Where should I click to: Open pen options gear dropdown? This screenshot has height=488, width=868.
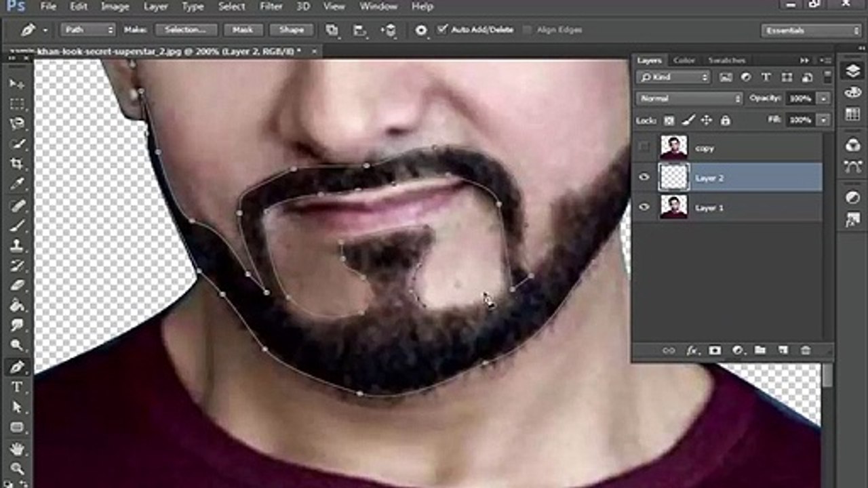(x=421, y=30)
